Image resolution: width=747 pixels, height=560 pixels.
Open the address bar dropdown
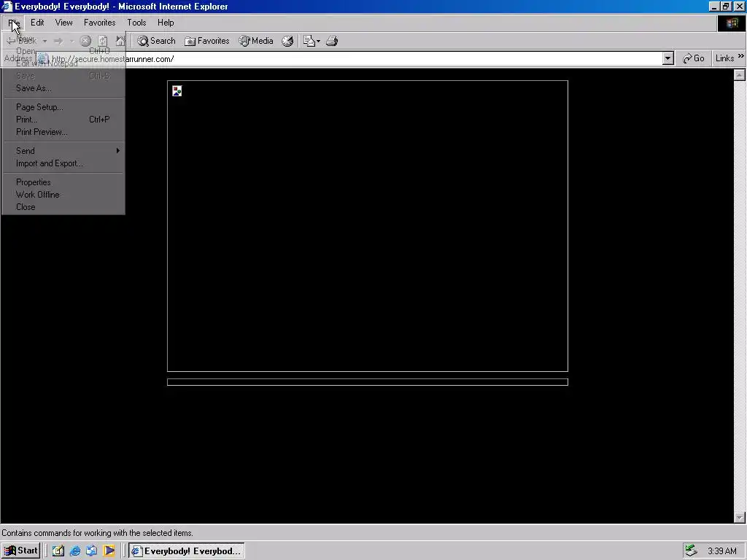click(x=668, y=58)
